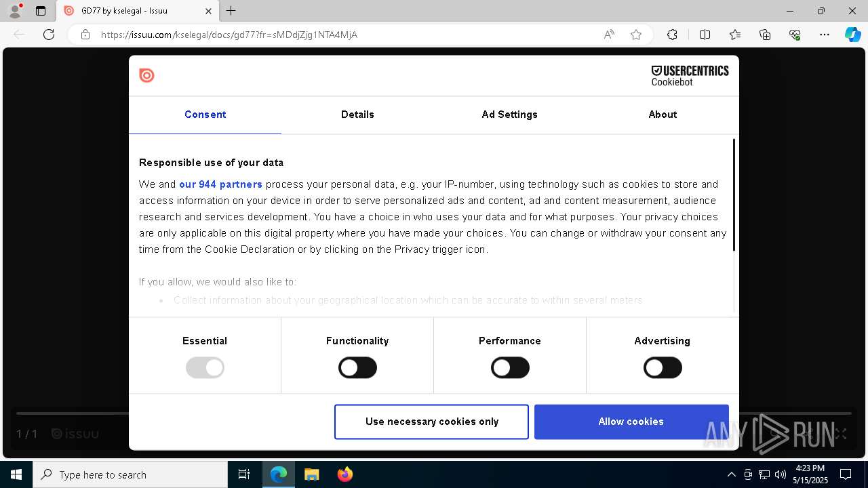Click Allow cookies button
868x488 pixels.
tap(631, 422)
